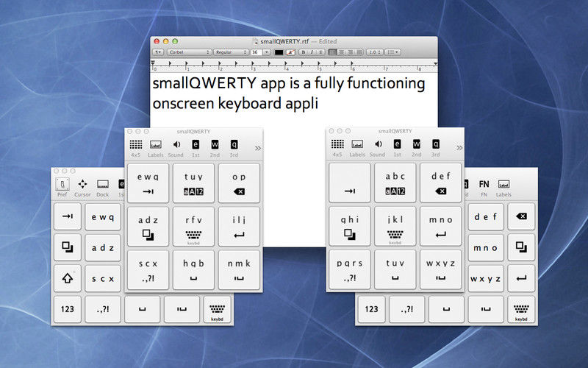Tap the 'n m k' key in the QWERTY 3x3 window
Screen dimensions: 588x368
(x=239, y=270)
